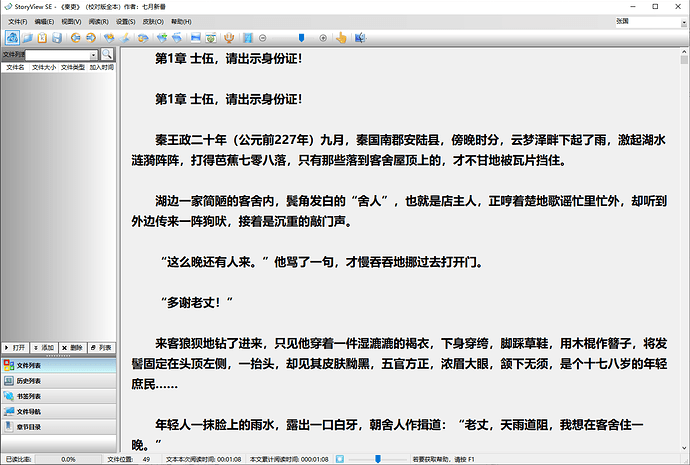
Task: Click the reading pane scrollbar down arrow
Action: 683,448
